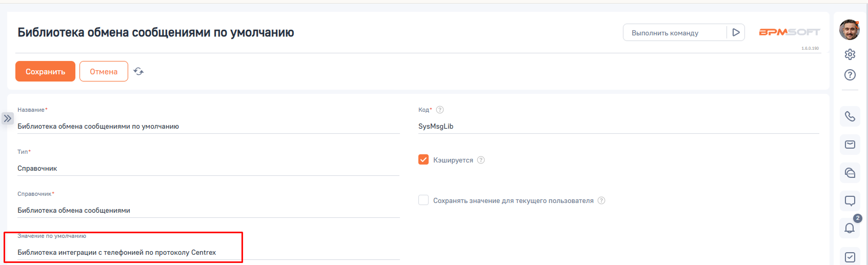Open the notifications bell icon

tap(850, 228)
